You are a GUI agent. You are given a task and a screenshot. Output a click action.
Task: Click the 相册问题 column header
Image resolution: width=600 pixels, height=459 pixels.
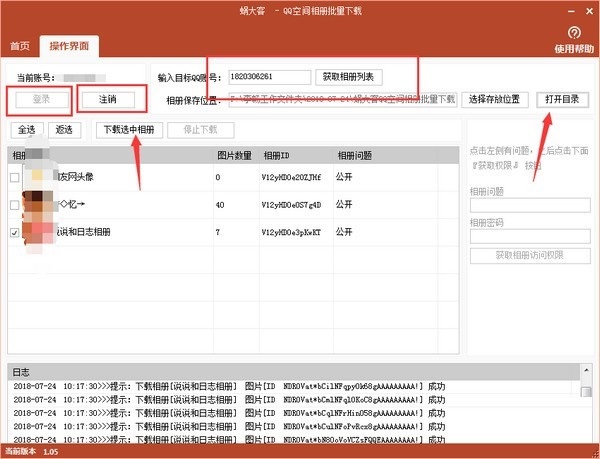(x=355, y=156)
